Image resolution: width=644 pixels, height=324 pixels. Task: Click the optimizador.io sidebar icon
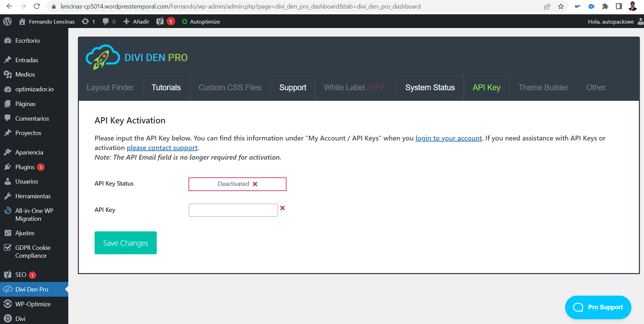tap(8, 89)
